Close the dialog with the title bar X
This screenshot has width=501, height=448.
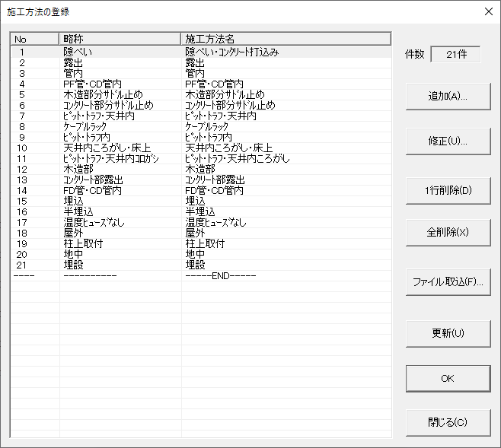[488, 11]
